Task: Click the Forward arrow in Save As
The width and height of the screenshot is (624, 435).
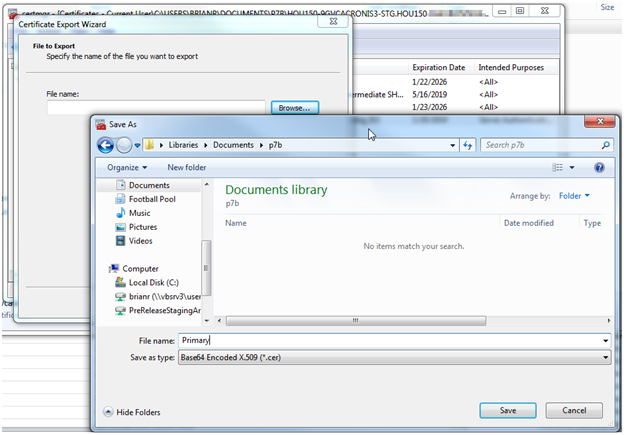Action: [124, 145]
